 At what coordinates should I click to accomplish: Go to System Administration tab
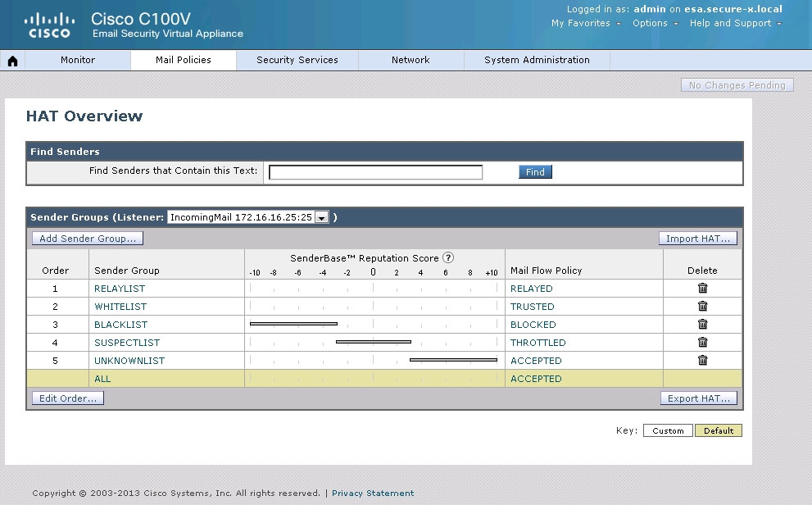(537, 60)
